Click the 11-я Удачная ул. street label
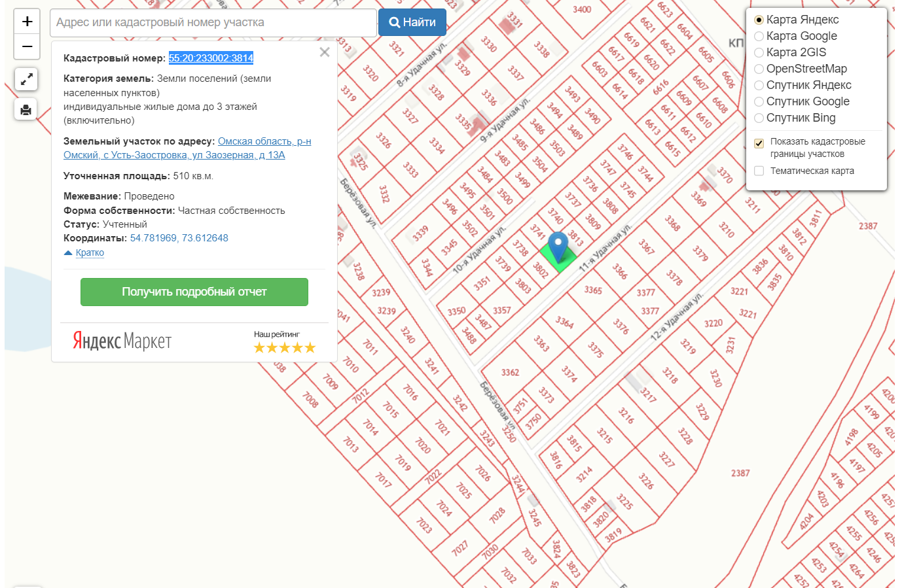The height and width of the screenshot is (588, 902). click(x=605, y=248)
